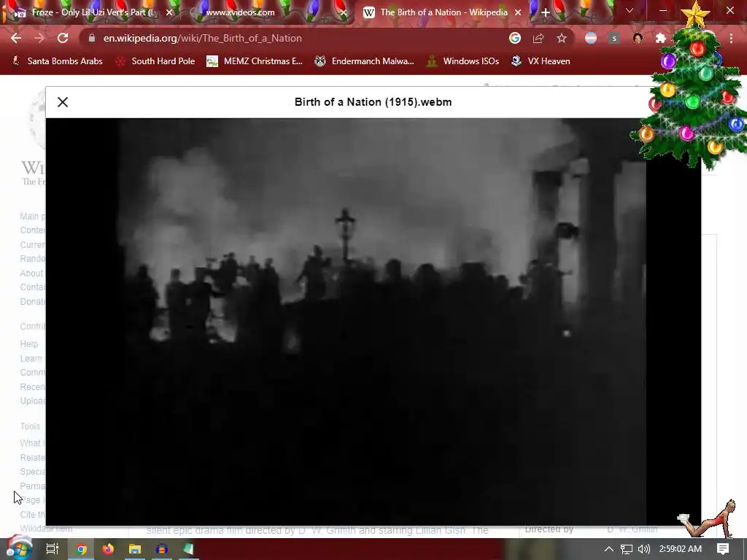Click the Birth of a Nation video frame
Viewport: 747px width, 560px height.
[373, 322]
